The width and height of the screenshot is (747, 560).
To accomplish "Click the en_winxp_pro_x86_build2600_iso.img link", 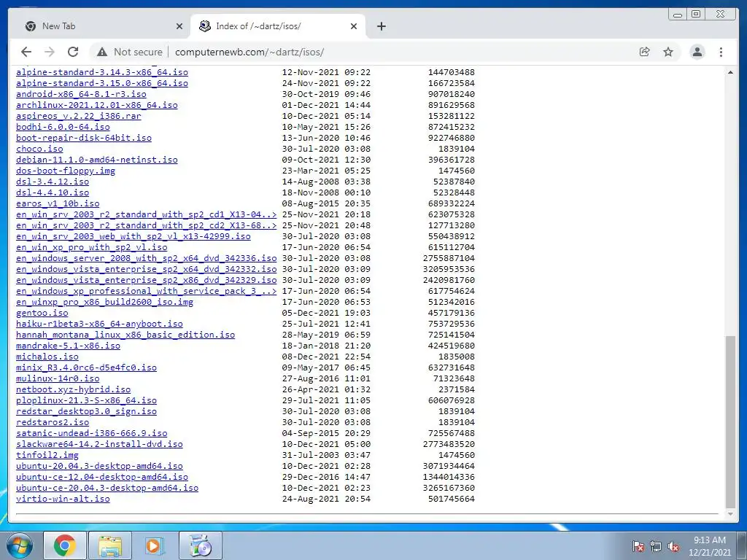I will click(105, 303).
